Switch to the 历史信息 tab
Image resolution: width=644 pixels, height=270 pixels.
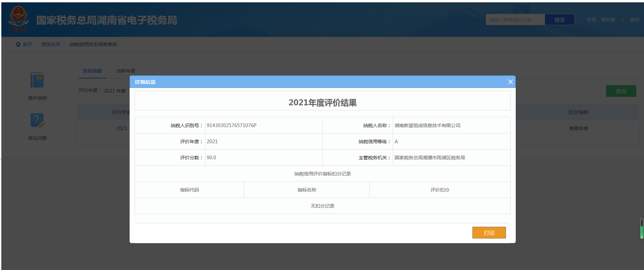pos(92,71)
